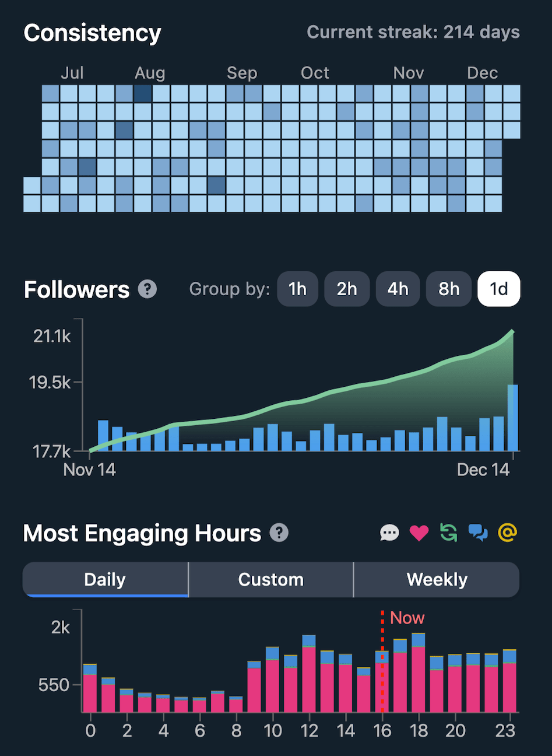The height and width of the screenshot is (756, 552).
Task: Open the Most Engaging Hours help tooltip
Action: [279, 533]
